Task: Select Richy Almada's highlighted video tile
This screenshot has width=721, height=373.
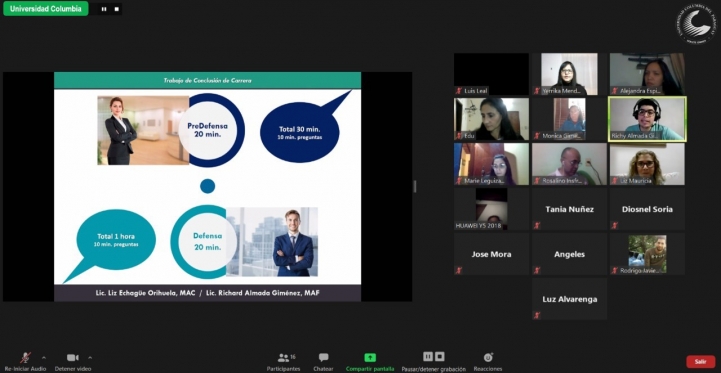Action: [647, 119]
